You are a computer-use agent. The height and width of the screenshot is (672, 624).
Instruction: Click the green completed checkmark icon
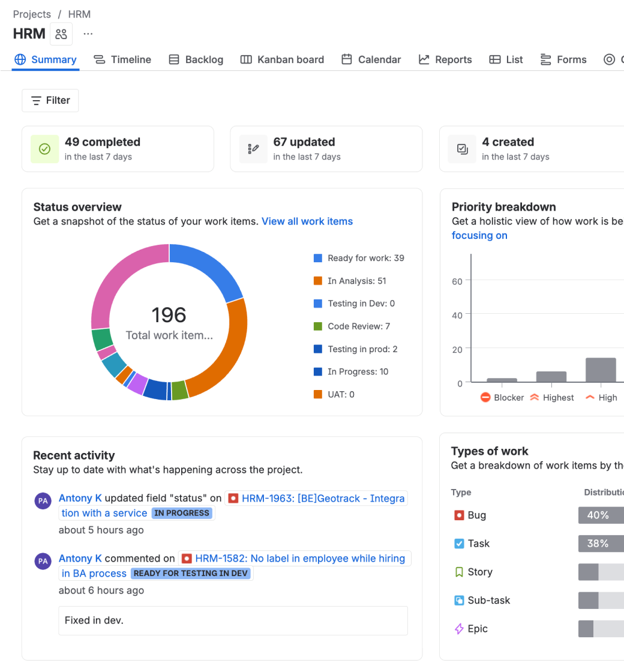[x=44, y=149]
